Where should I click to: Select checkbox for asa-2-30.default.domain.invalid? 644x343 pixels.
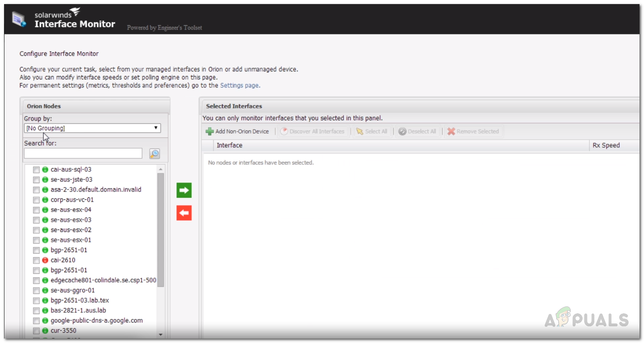point(36,190)
